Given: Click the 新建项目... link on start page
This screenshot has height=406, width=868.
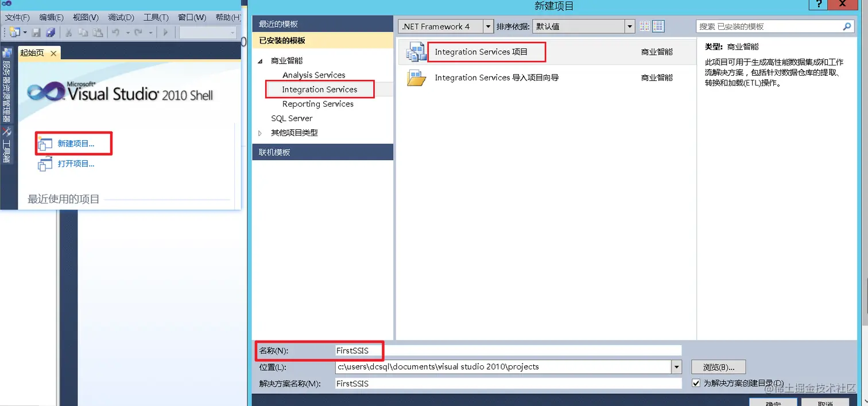Looking at the screenshot, I should point(76,144).
